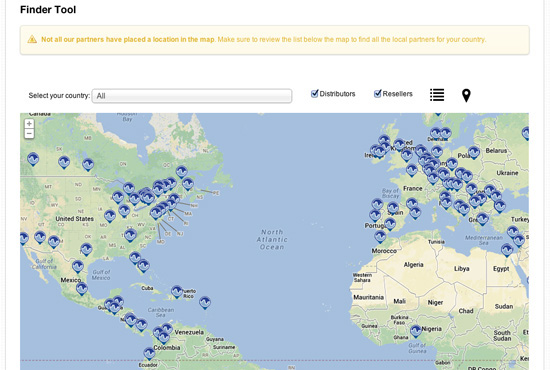Uncheck the Resellers checkbox
550x370 pixels.
coord(377,94)
